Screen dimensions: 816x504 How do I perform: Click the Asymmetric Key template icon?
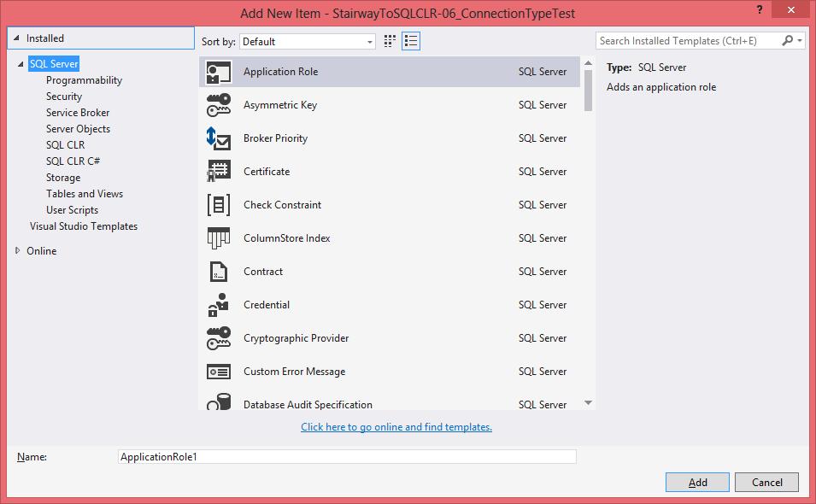tap(219, 105)
